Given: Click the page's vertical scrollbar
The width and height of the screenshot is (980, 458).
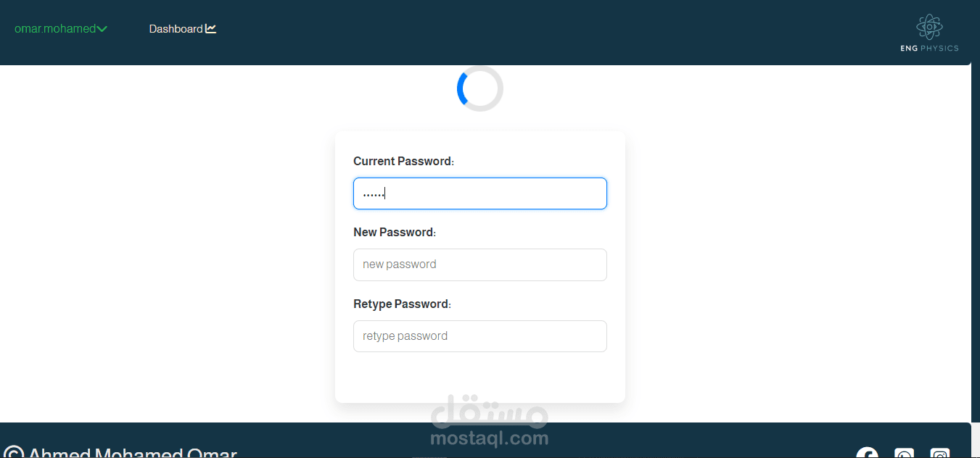Looking at the screenshot, I should pos(976,229).
